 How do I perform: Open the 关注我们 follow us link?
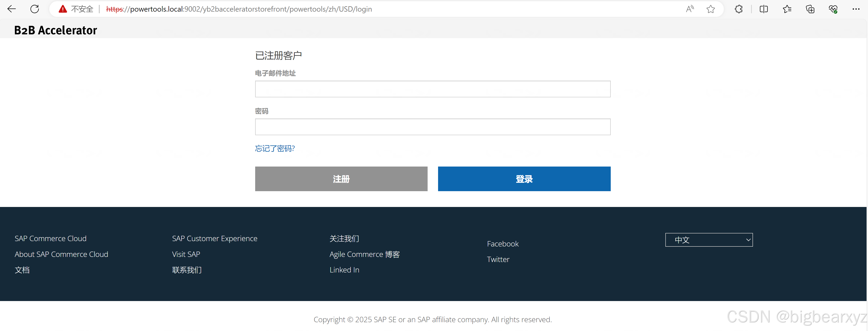[x=344, y=238]
